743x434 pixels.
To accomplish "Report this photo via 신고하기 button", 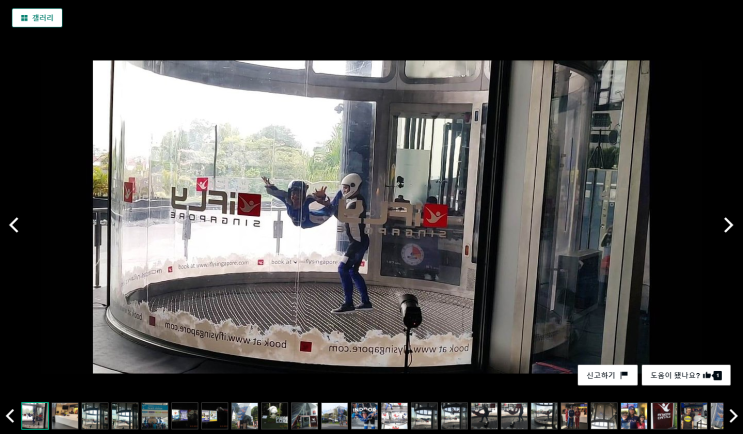I will [607, 375].
